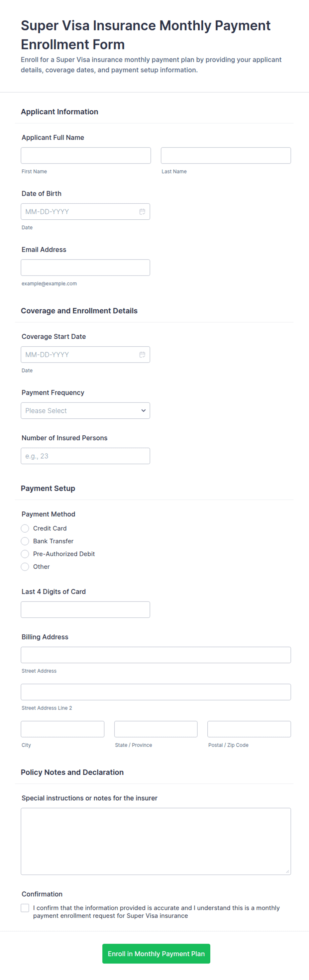Screen dimensions: 309x980
Task: Focus the billing Street Address field
Action: point(155,655)
